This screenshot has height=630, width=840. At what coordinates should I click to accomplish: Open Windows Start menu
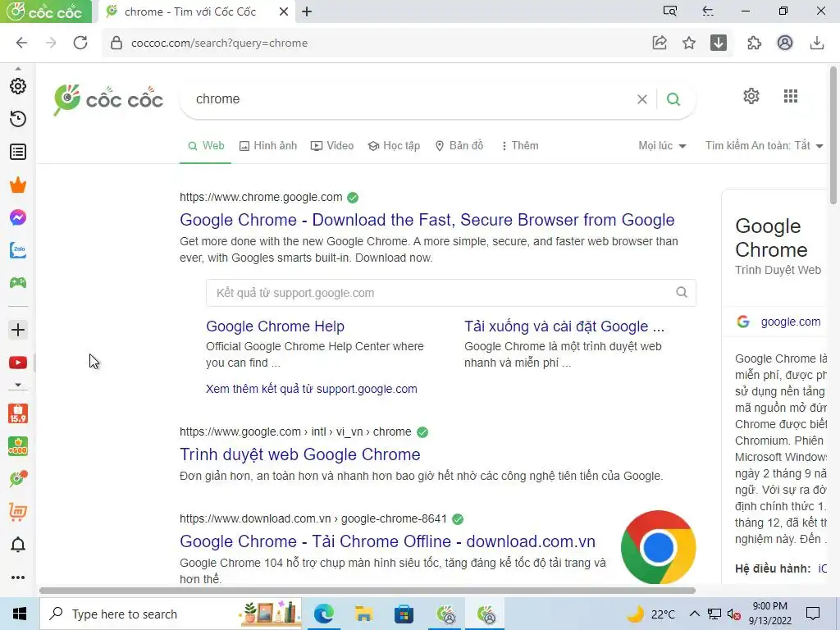click(x=20, y=614)
